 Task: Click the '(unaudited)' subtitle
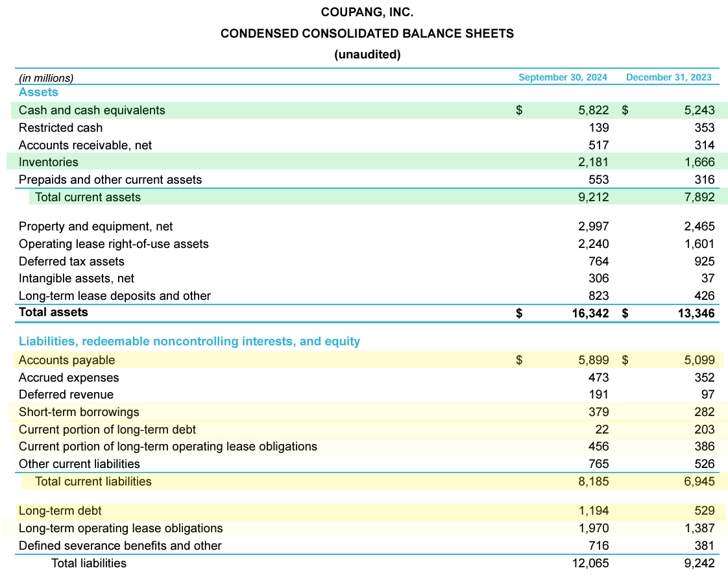pyautogui.click(x=367, y=55)
